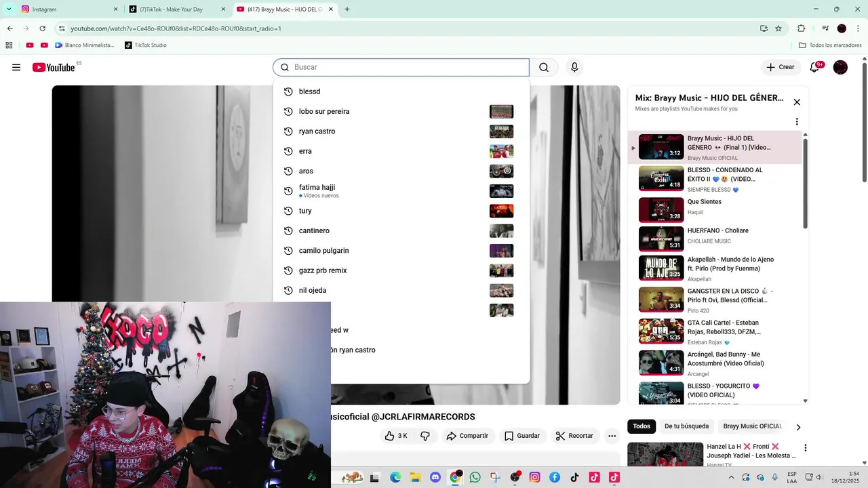Choose the 'tury' search suggestion
This screenshot has width=868, height=488.
tap(401, 211)
